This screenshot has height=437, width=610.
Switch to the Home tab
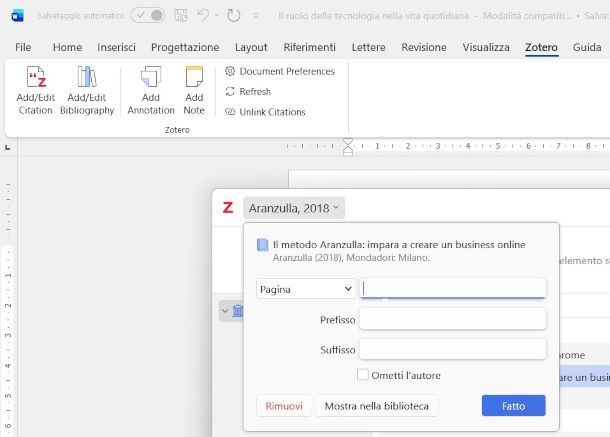(x=67, y=47)
